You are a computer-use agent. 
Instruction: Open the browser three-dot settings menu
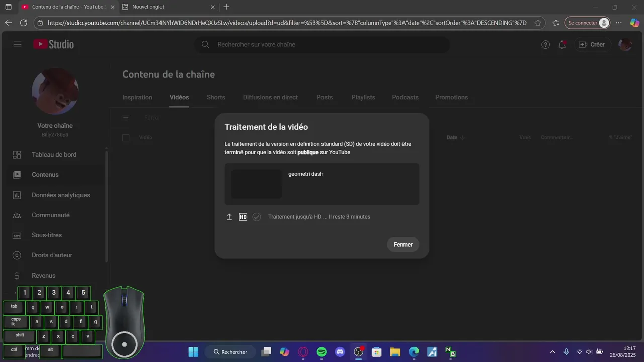tap(619, 23)
